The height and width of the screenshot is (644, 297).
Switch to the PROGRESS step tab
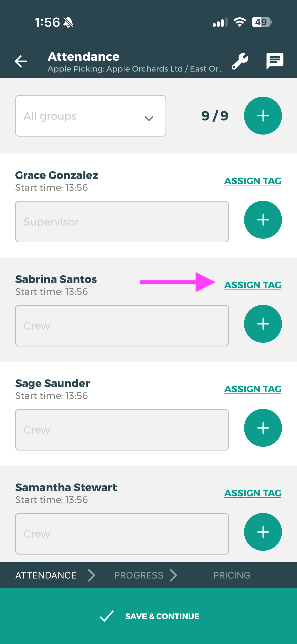(139, 575)
